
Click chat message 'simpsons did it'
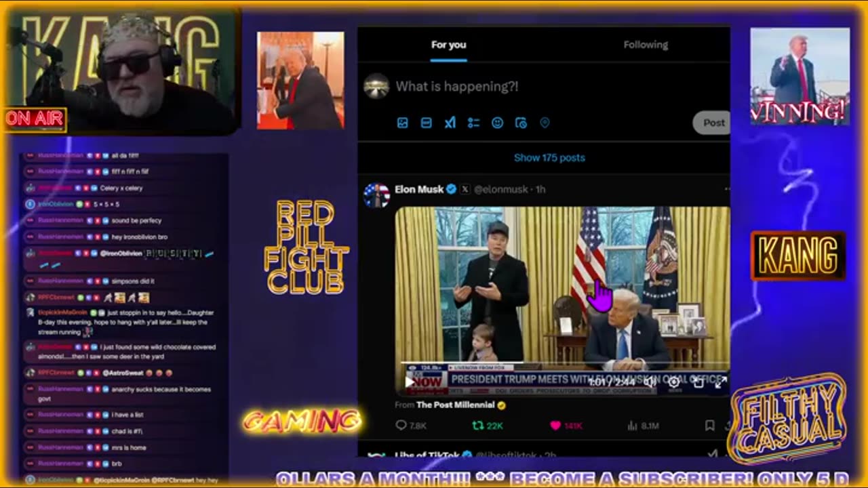pos(133,281)
